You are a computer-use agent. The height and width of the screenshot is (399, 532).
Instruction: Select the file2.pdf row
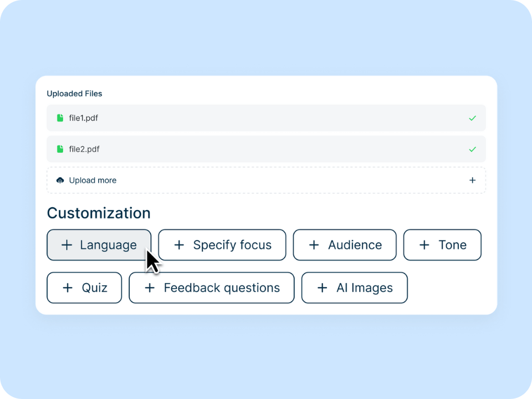266,149
